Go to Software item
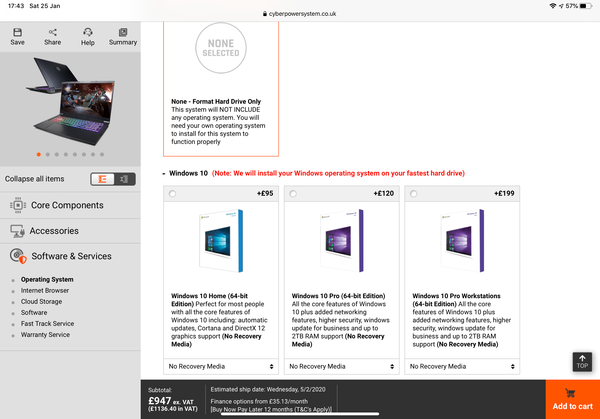This screenshot has height=419, width=600. click(34, 313)
